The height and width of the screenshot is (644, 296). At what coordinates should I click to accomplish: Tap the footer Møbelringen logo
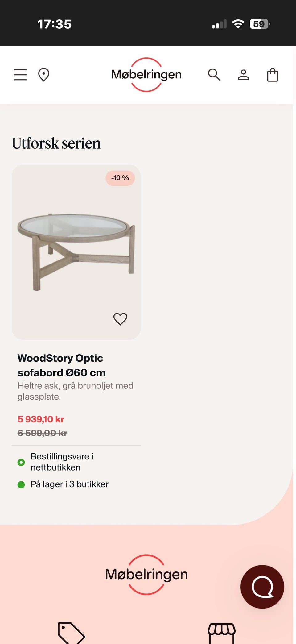pyautogui.click(x=146, y=575)
